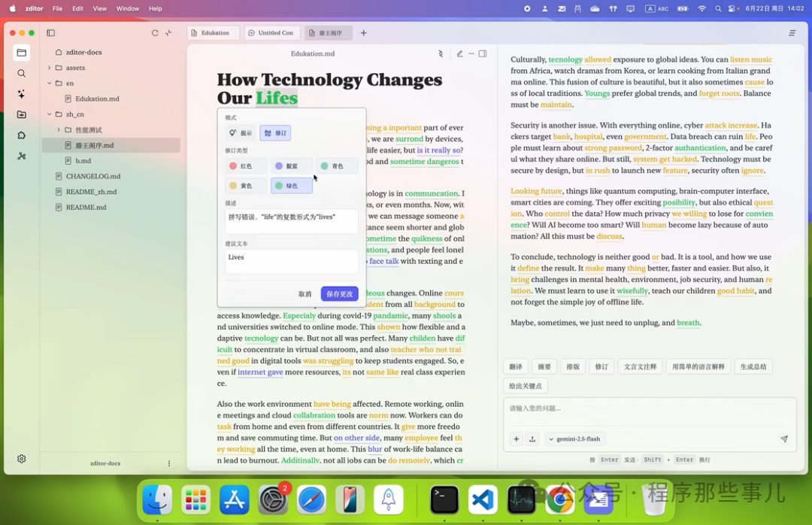The width and height of the screenshot is (812, 525).
Task: Open CHANGELOG.md in file tree
Action: (93, 176)
